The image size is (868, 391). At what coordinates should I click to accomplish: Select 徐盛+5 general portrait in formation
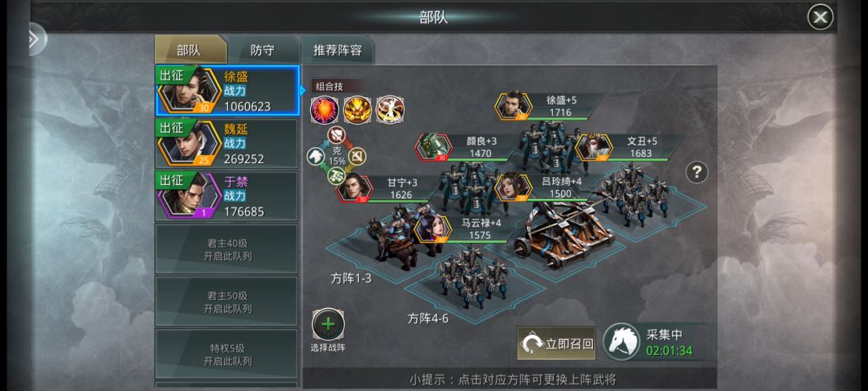(x=513, y=105)
